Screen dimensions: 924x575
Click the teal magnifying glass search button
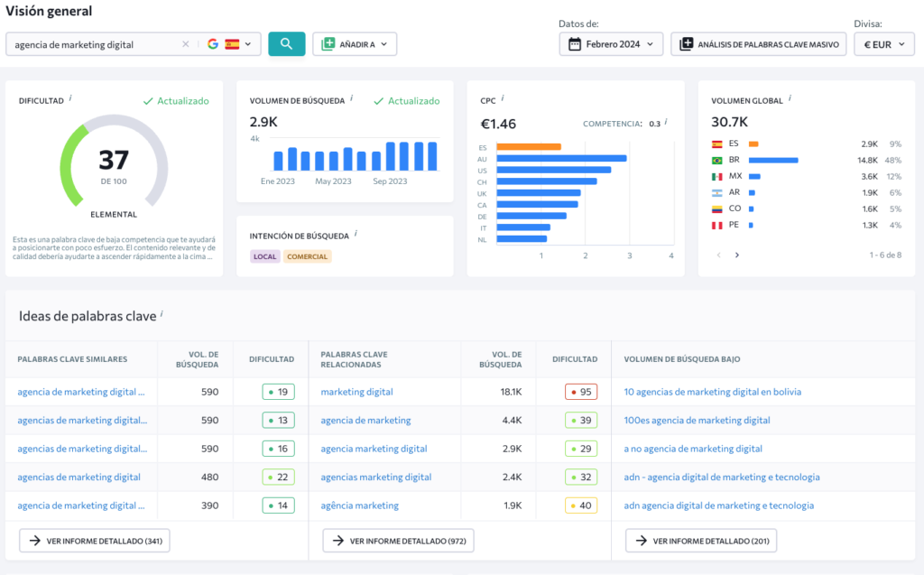[x=286, y=44]
